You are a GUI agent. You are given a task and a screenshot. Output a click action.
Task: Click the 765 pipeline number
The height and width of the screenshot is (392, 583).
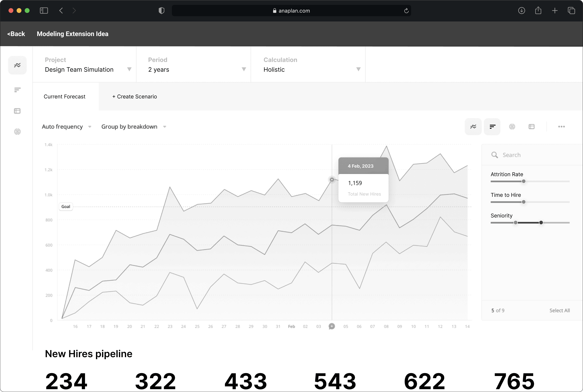514,381
